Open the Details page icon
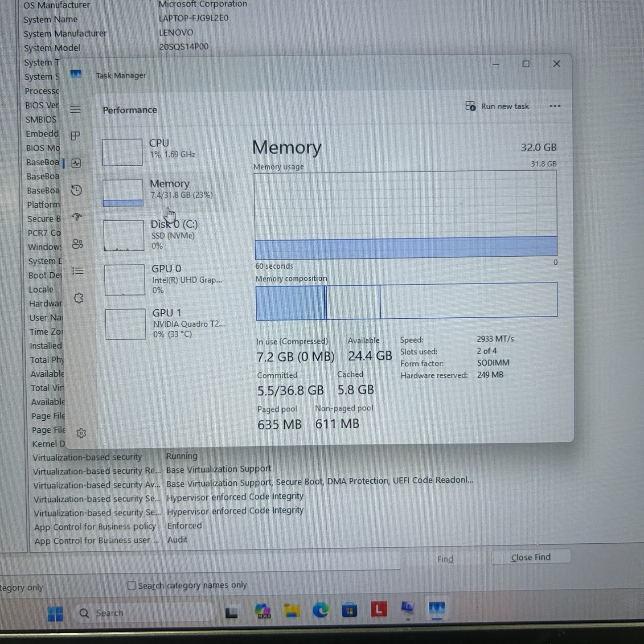 pyautogui.click(x=78, y=271)
